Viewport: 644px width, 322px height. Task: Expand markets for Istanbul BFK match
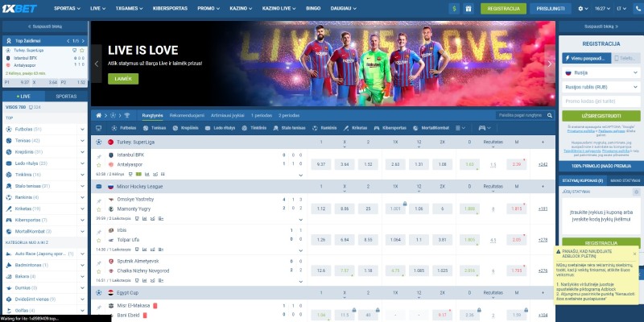300,175
